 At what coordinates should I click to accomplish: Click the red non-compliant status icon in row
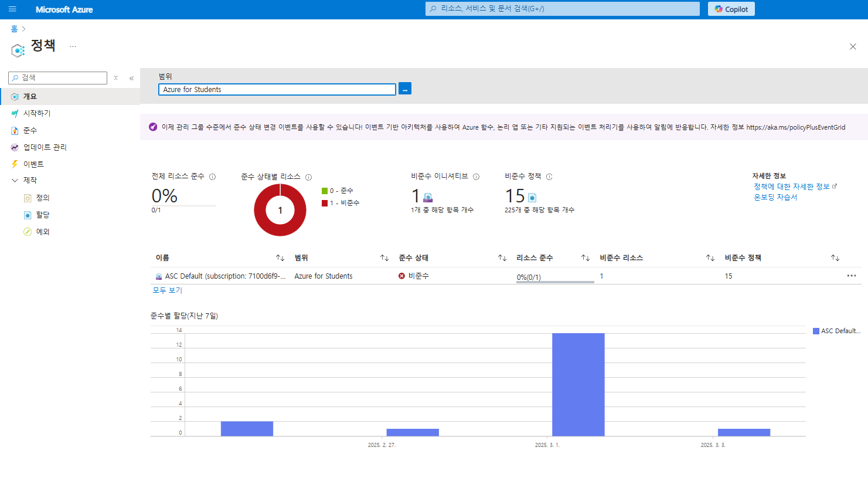click(x=401, y=276)
